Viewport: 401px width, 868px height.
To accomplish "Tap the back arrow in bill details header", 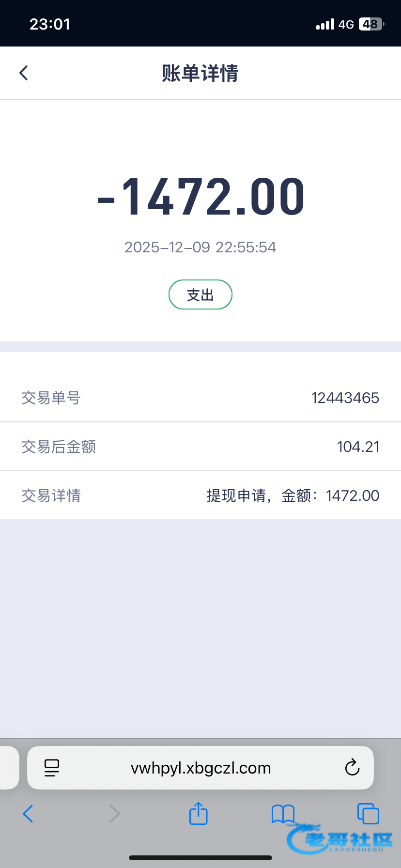I will pyautogui.click(x=24, y=73).
